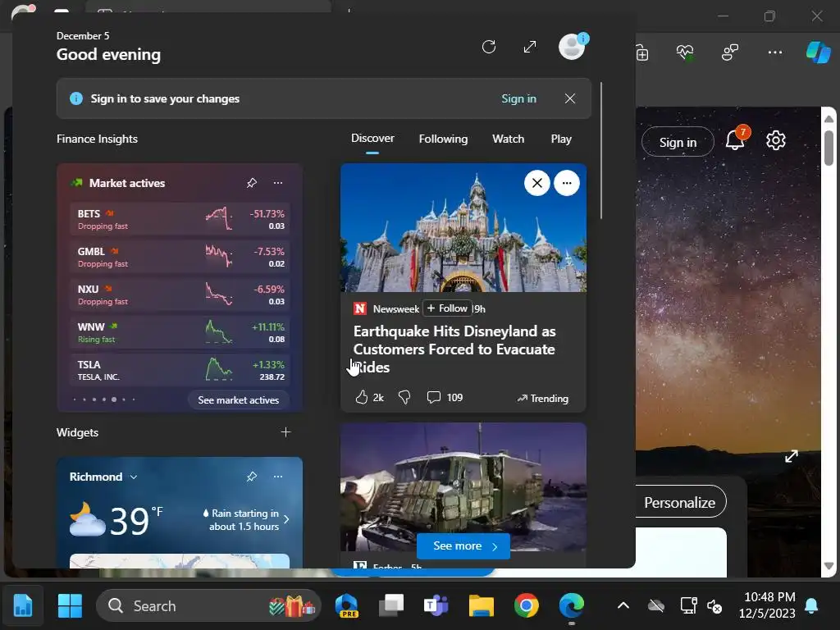This screenshot has width=840, height=630.
Task: Open weather widget more options
Action: click(278, 477)
